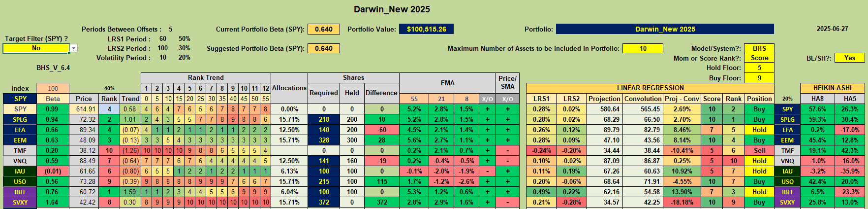
Task: Click the USO price 73.28
Action: pyautogui.click(x=84, y=181)
